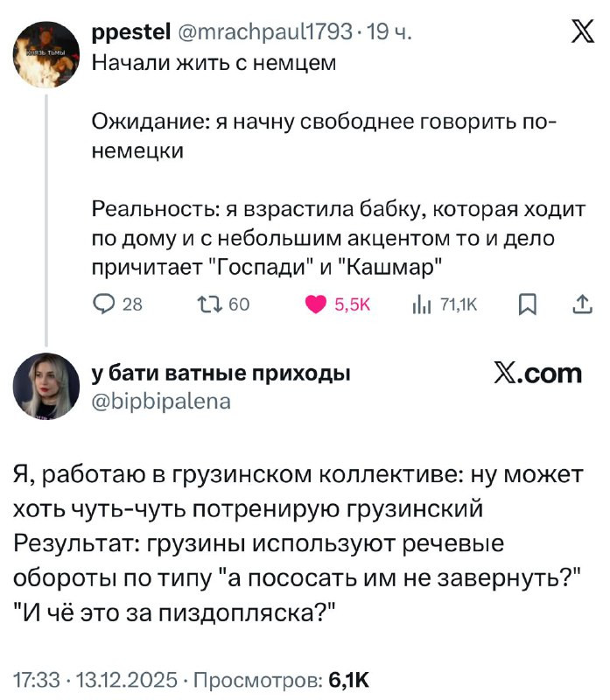Click the 5,5K likes count

354,304
